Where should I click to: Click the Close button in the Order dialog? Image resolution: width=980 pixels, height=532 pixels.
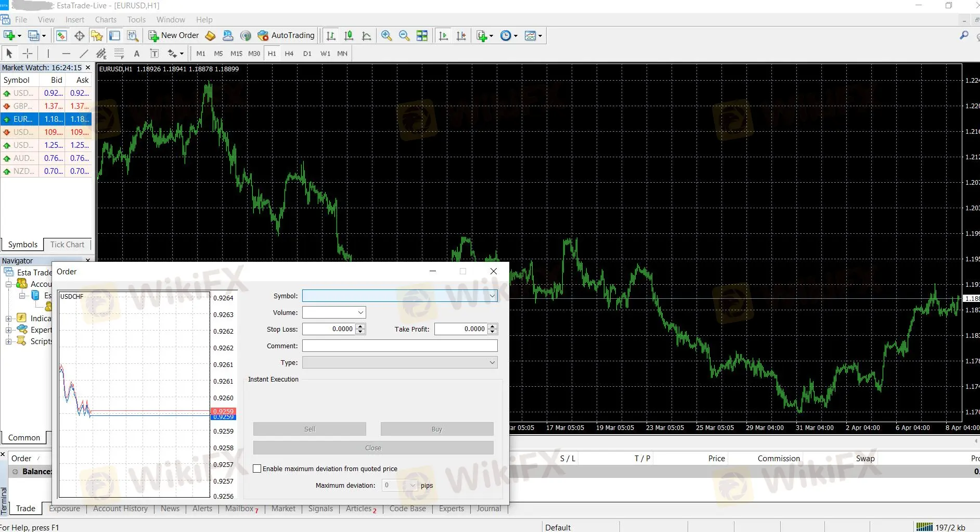pyautogui.click(x=372, y=447)
